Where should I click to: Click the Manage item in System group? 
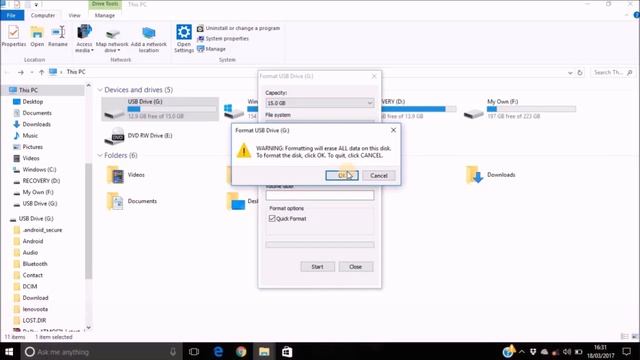211,49
